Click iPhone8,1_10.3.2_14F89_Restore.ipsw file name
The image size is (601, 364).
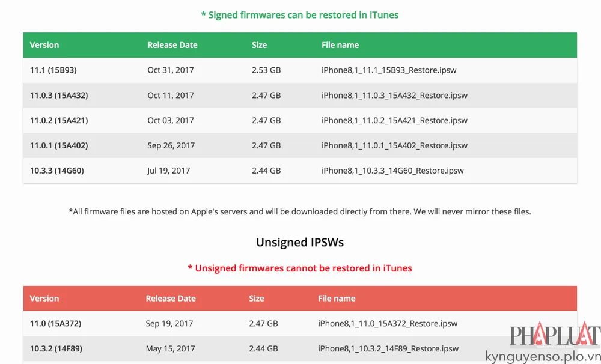click(388, 349)
